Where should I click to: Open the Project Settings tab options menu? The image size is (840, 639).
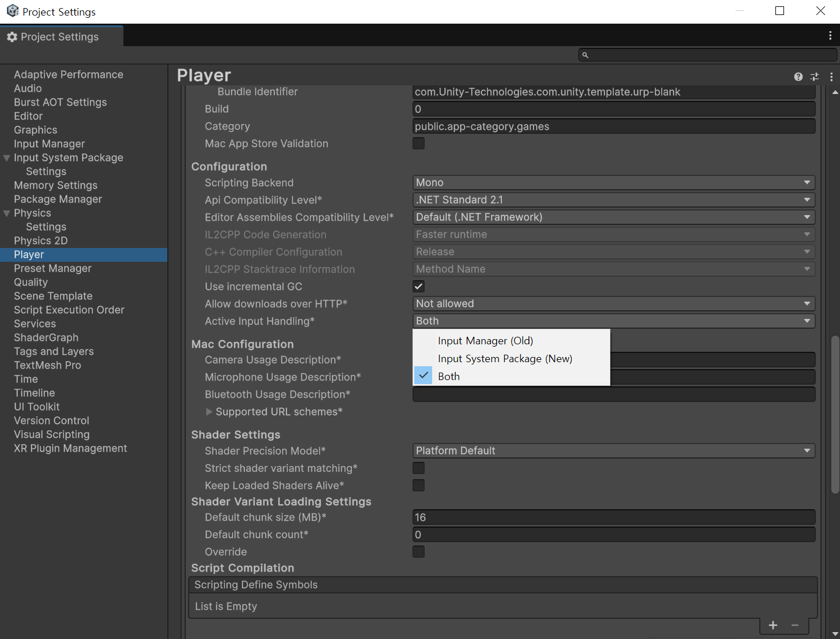[830, 36]
